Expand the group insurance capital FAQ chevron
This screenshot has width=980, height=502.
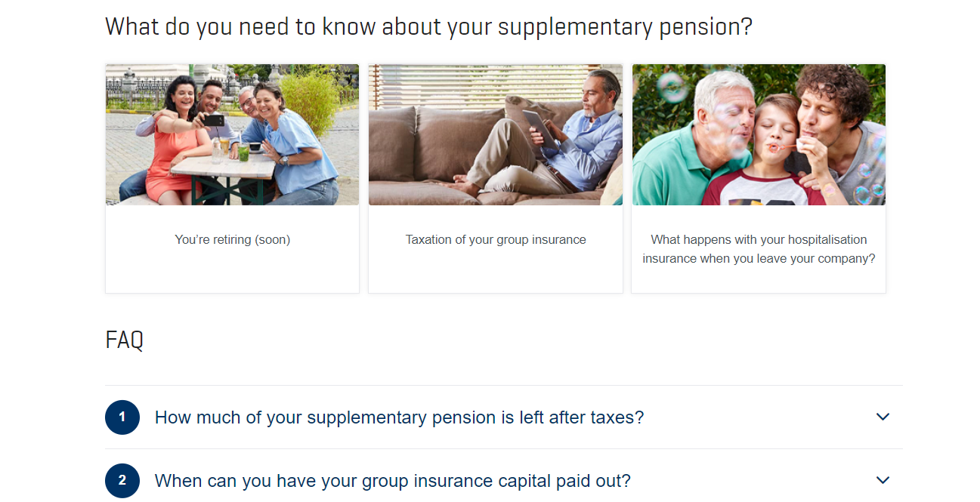coord(883,480)
